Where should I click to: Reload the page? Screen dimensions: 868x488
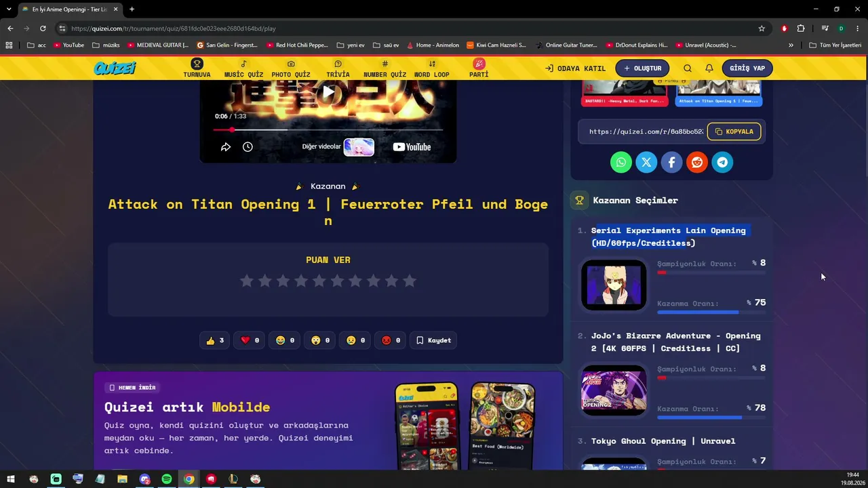pos(43,28)
